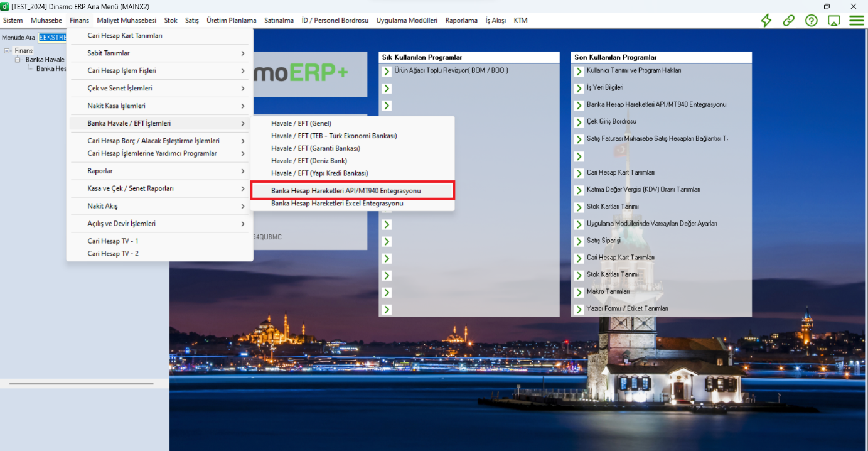The width and height of the screenshot is (868, 451).
Task: Open the KTM menu
Action: (x=520, y=21)
